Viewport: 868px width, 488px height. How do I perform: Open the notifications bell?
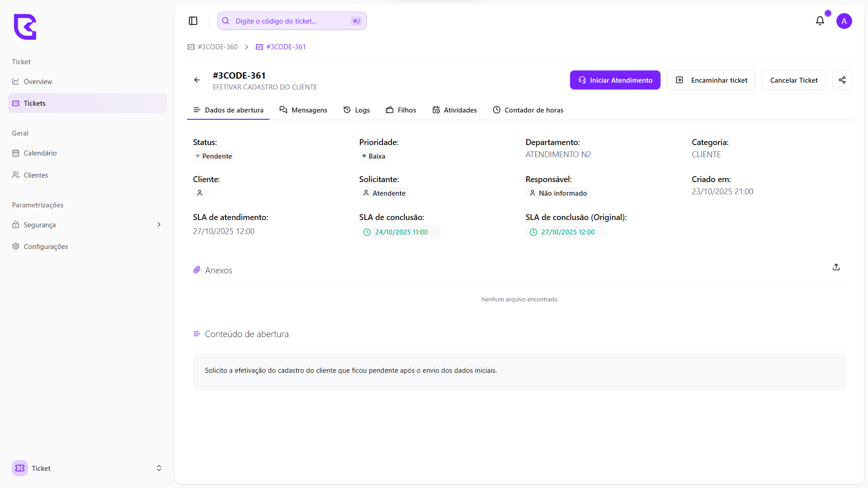pos(820,21)
